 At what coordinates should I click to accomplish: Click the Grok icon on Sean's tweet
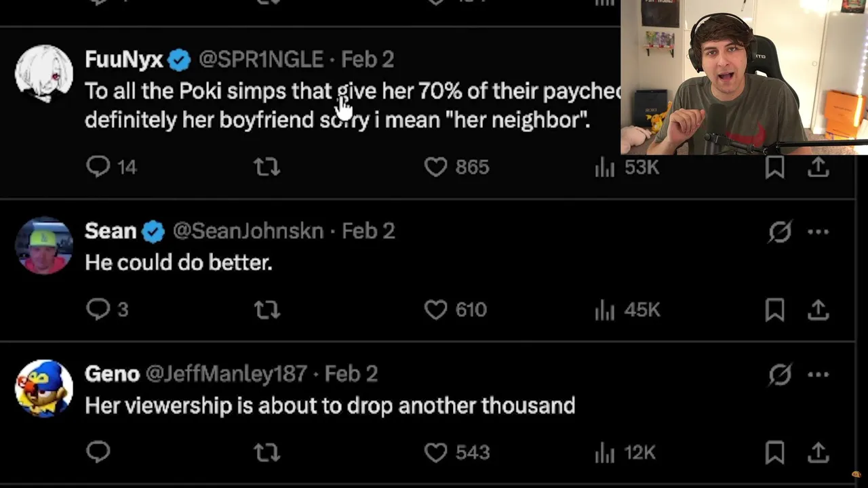pos(780,232)
